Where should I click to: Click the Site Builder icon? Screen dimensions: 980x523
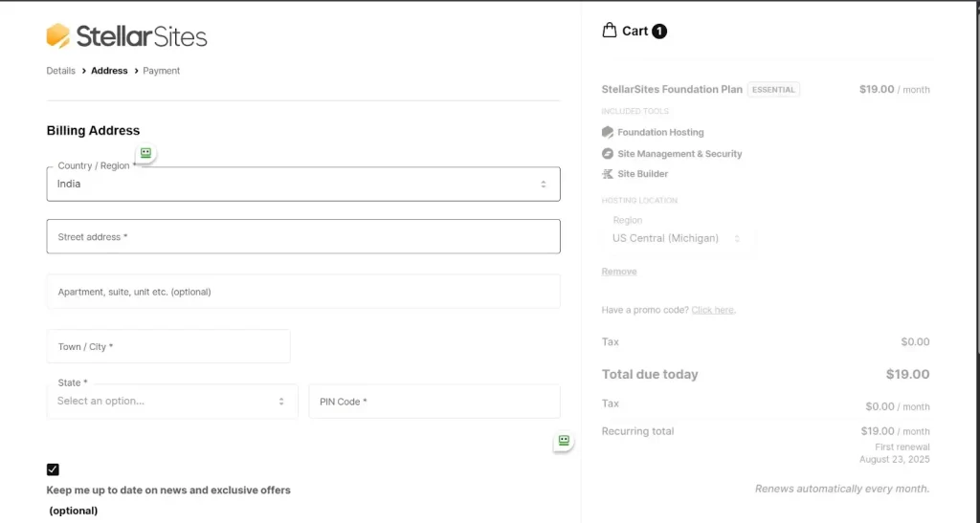point(608,174)
